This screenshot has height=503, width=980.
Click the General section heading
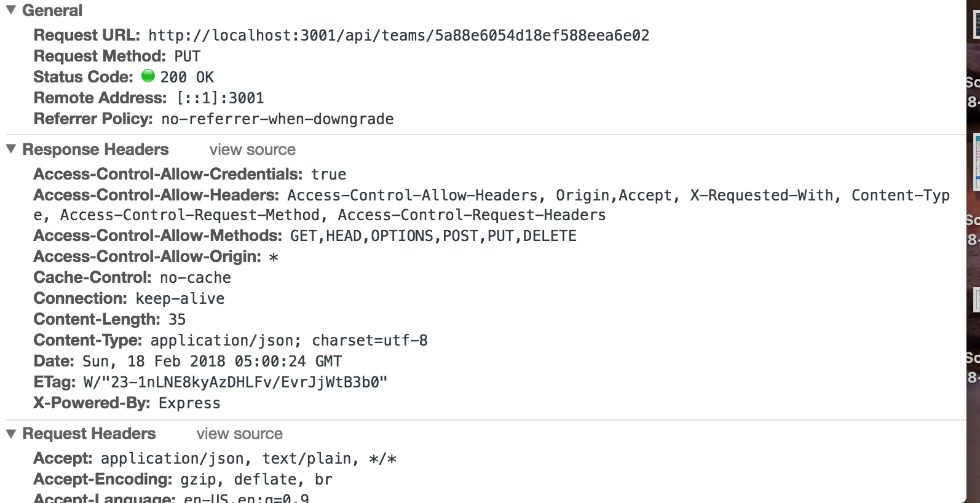click(x=52, y=10)
